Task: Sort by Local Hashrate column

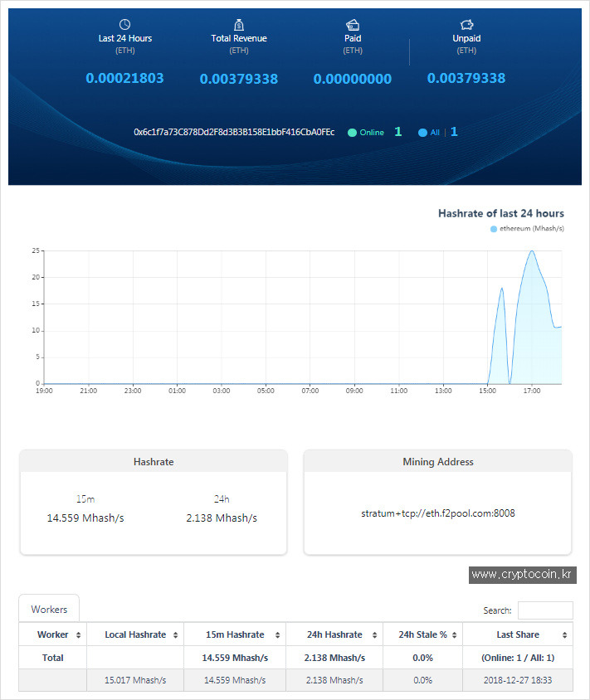Action: pos(135,634)
